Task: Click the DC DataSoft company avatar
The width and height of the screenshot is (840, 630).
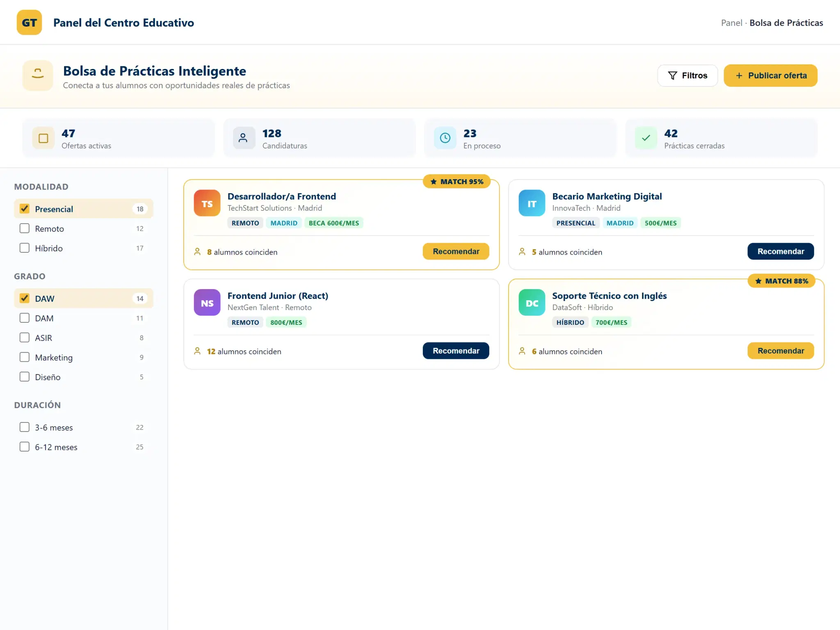Action: tap(532, 303)
